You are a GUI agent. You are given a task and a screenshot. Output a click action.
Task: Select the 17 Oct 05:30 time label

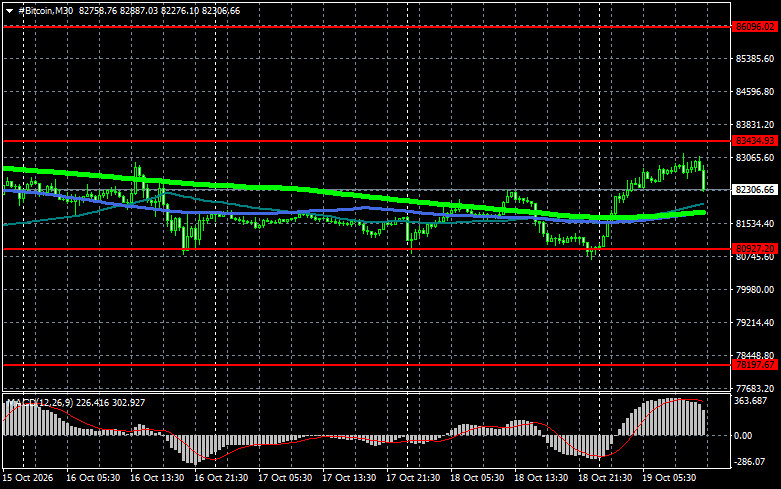pyautogui.click(x=285, y=478)
